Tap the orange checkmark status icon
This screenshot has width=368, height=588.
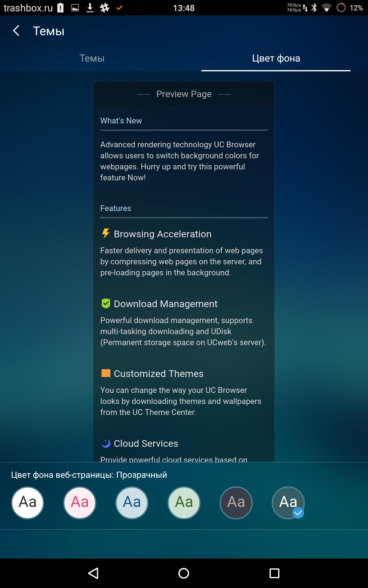[x=119, y=8]
